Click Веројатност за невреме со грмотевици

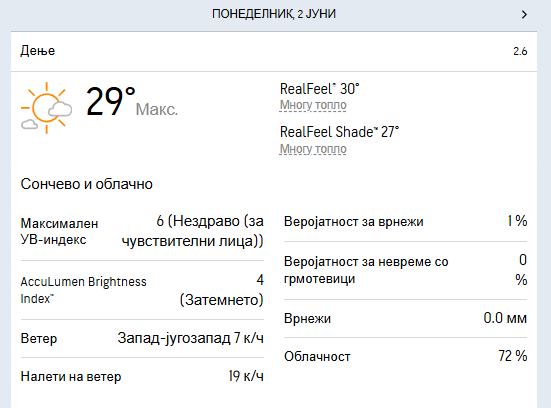coord(366,270)
